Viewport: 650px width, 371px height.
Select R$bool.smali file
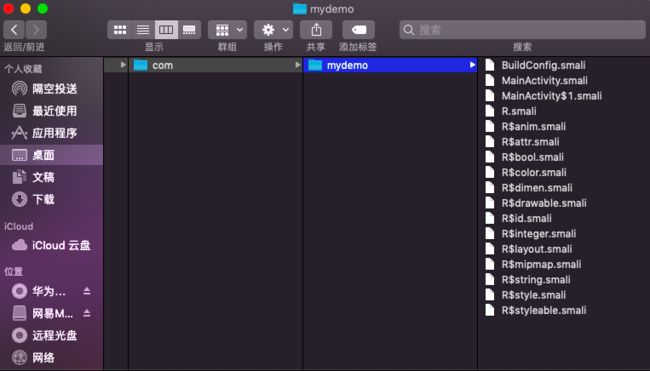533,157
